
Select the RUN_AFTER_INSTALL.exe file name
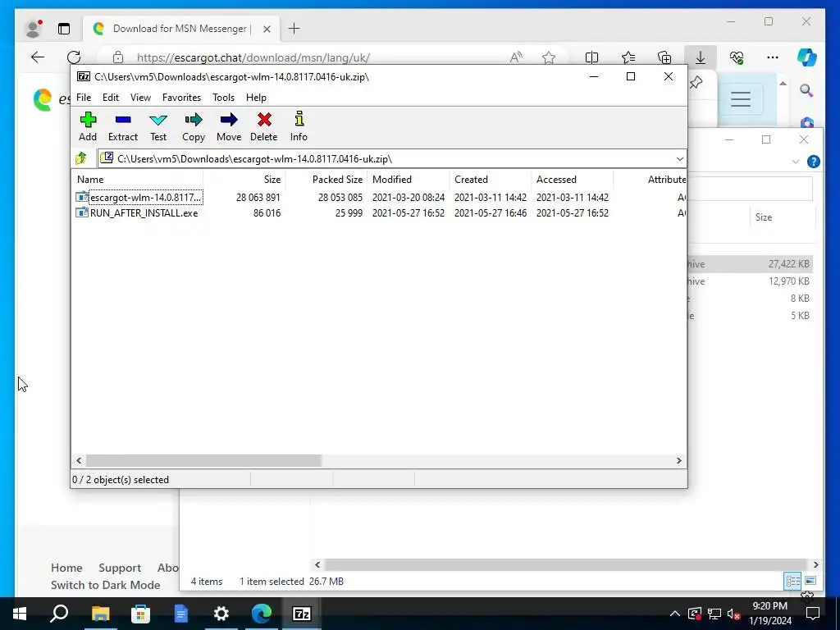tap(144, 212)
